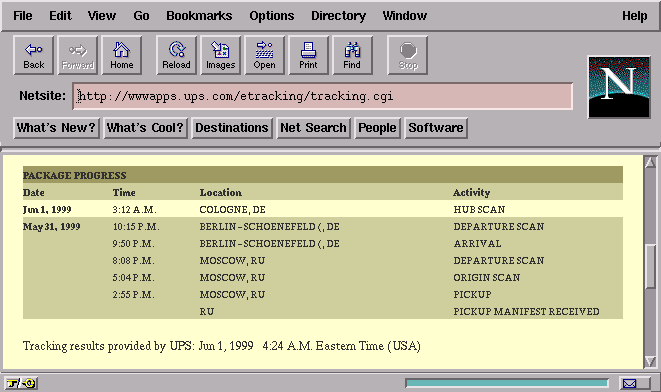Open the Directory menu
The width and height of the screenshot is (661, 392).
click(x=338, y=16)
